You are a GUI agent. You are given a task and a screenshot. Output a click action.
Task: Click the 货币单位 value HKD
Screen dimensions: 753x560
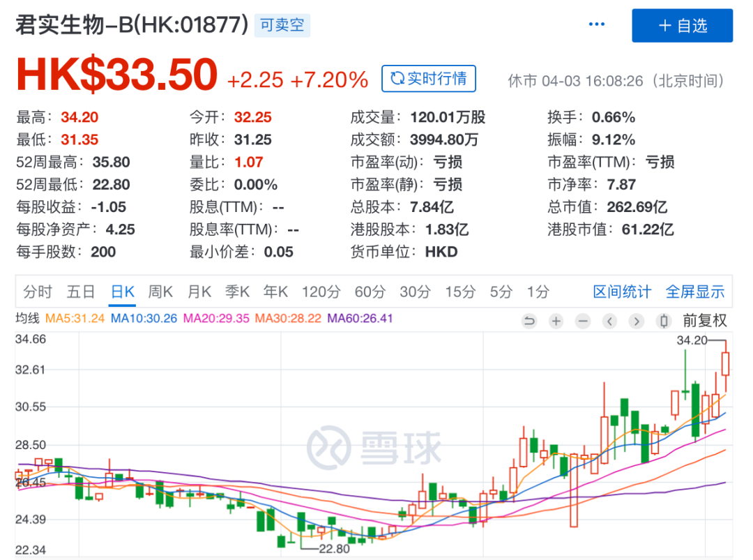(x=441, y=252)
